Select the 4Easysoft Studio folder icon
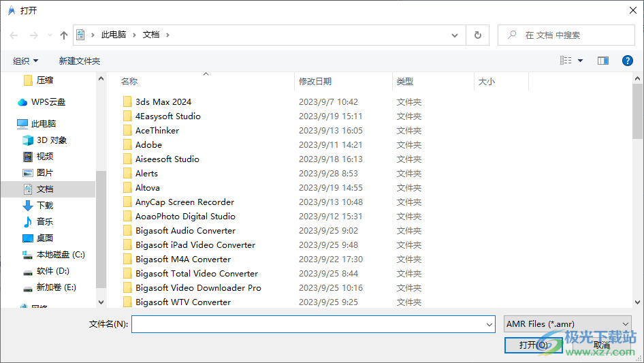The height and width of the screenshot is (363, 644). pyautogui.click(x=127, y=116)
